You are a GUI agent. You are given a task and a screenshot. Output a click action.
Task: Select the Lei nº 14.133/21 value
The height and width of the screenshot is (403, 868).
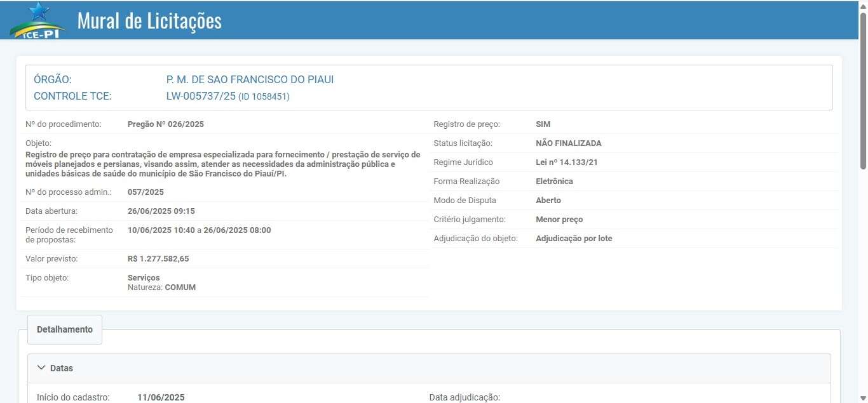(x=567, y=162)
